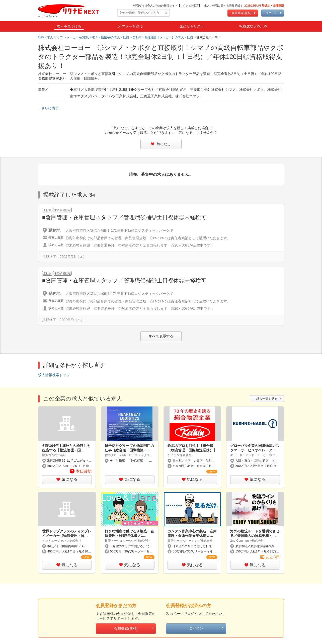Open the 求人を見つける nav tab
This screenshot has height=644, width=322.
(69, 26)
